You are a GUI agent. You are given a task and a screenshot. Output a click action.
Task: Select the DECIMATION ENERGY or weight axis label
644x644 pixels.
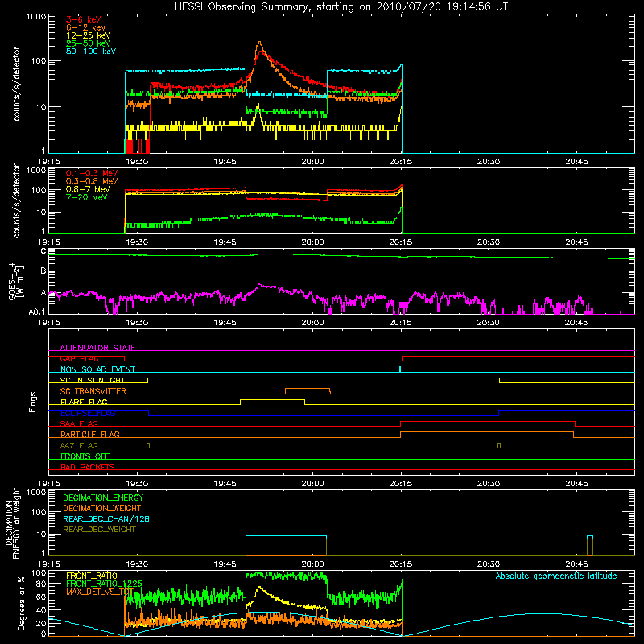point(12,522)
